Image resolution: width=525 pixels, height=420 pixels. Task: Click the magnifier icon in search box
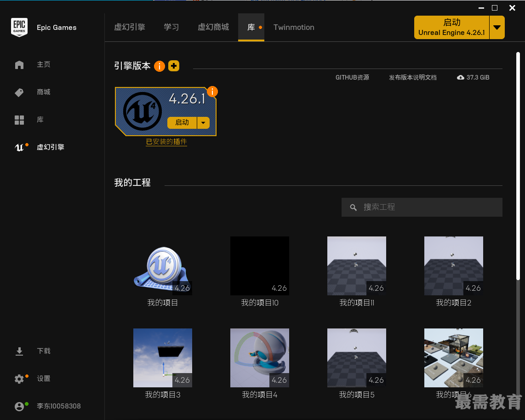(353, 207)
